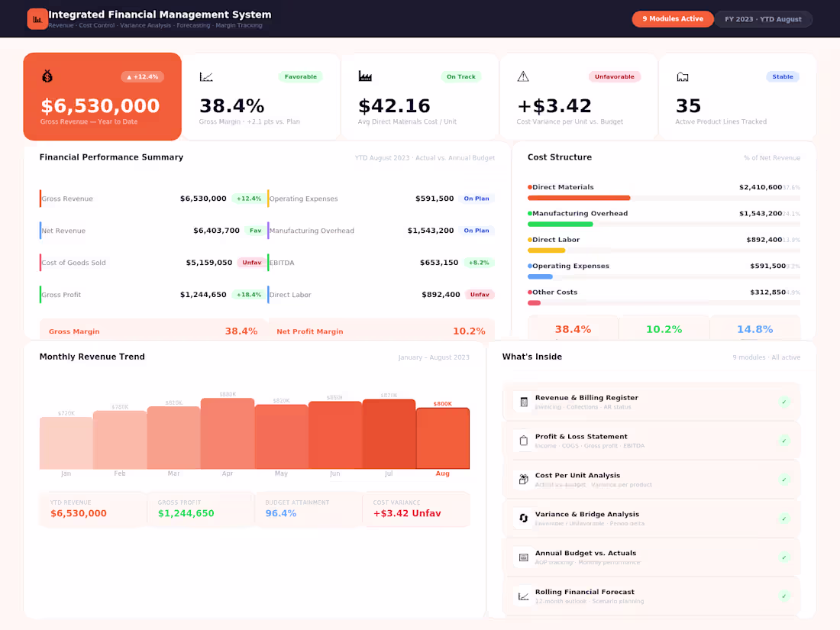Click the Variance & Bridge Analysis arrows icon
The width and height of the screenshot is (840, 630).
click(523, 518)
